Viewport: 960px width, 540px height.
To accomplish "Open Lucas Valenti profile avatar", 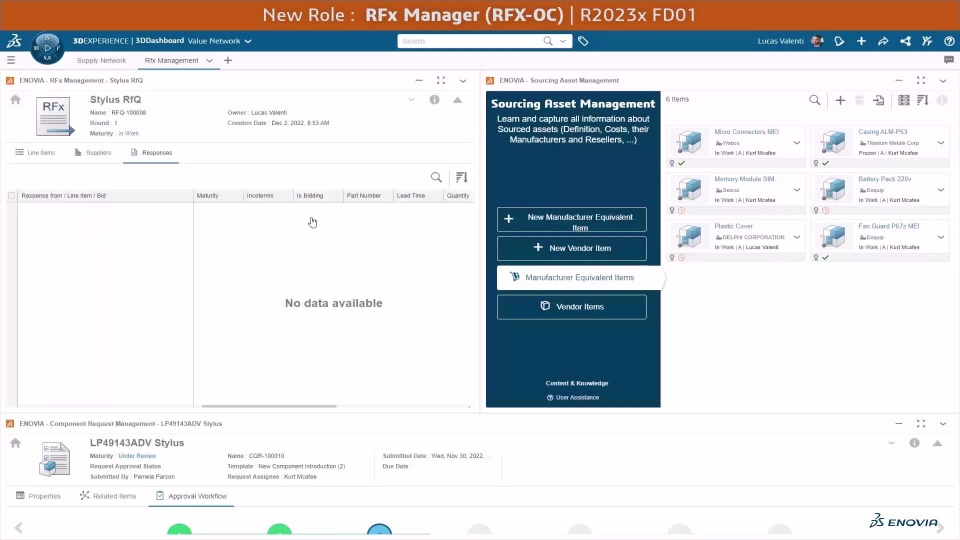I will pos(817,41).
